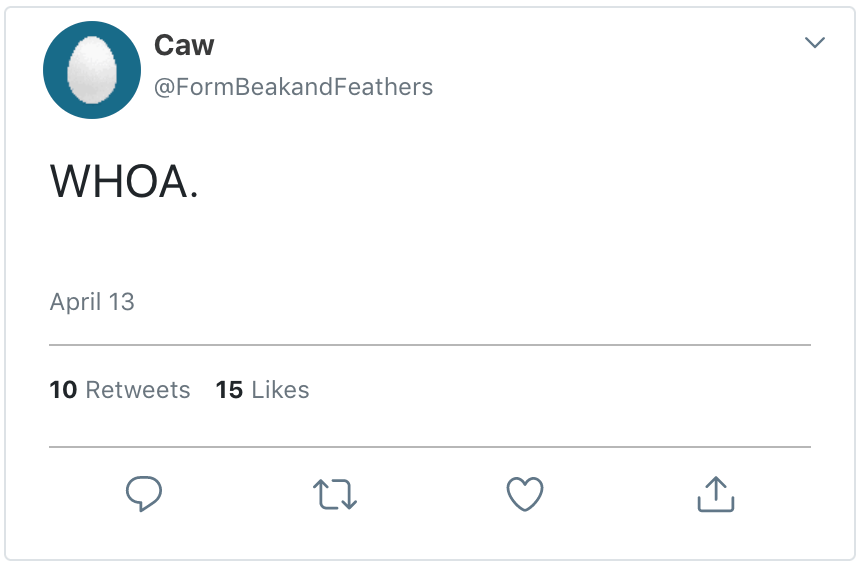Click the bold like count number 15
Screen dimensions: 864x570
pos(229,390)
